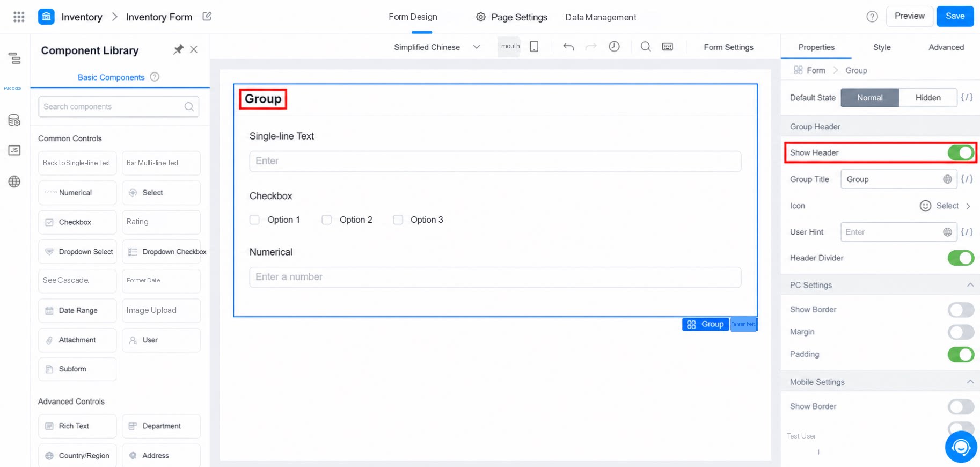Open the Simplified Chinese language dropdown
Screen dimensions: 980x467
click(437, 47)
